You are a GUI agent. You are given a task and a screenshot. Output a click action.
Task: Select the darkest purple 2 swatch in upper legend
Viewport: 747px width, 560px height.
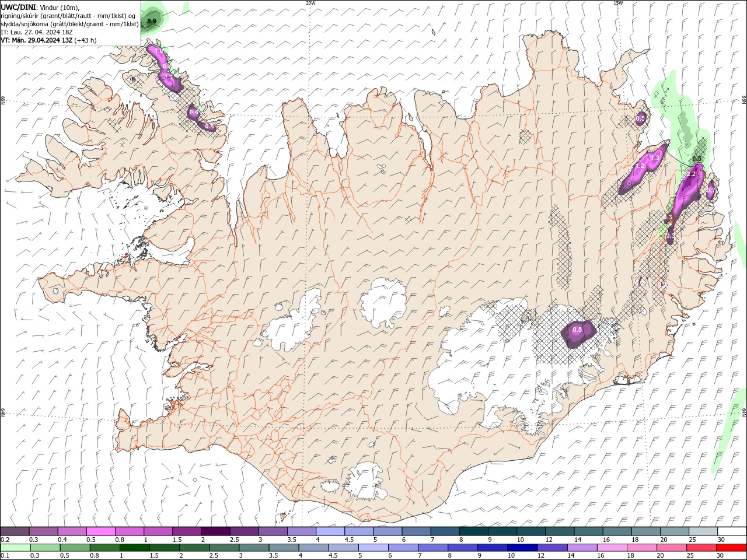(215, 531)
